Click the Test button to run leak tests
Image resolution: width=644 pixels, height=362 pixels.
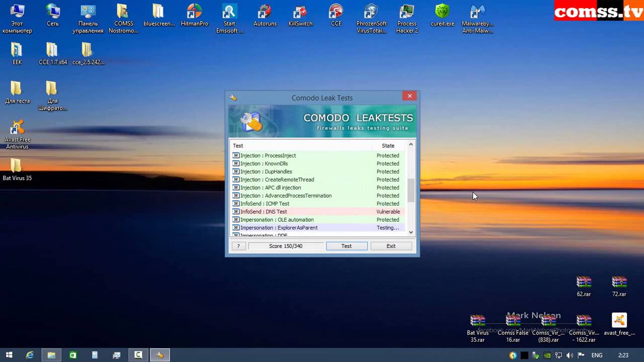(x=347, y=246)
